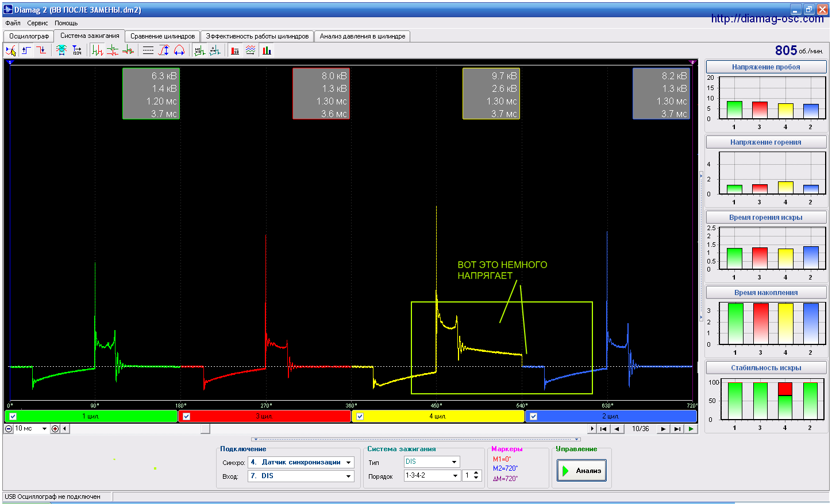The width and height of the screenshot is (832, 504).
Task: Click the green cylinder 1 info box
Action: click(151, 94)
